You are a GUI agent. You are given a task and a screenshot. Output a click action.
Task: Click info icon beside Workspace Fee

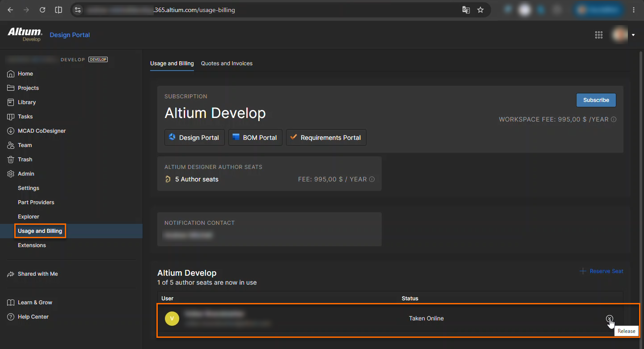(x=614, y=120)
